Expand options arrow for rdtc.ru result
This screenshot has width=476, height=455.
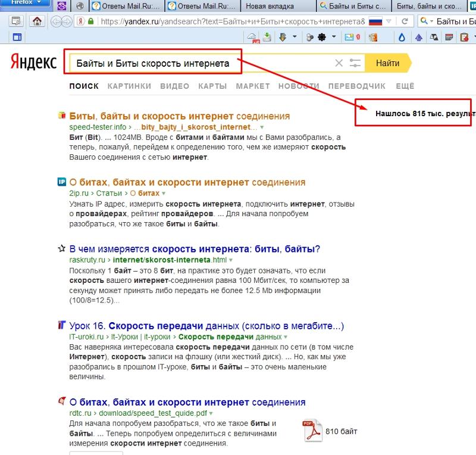click(211, 414)
